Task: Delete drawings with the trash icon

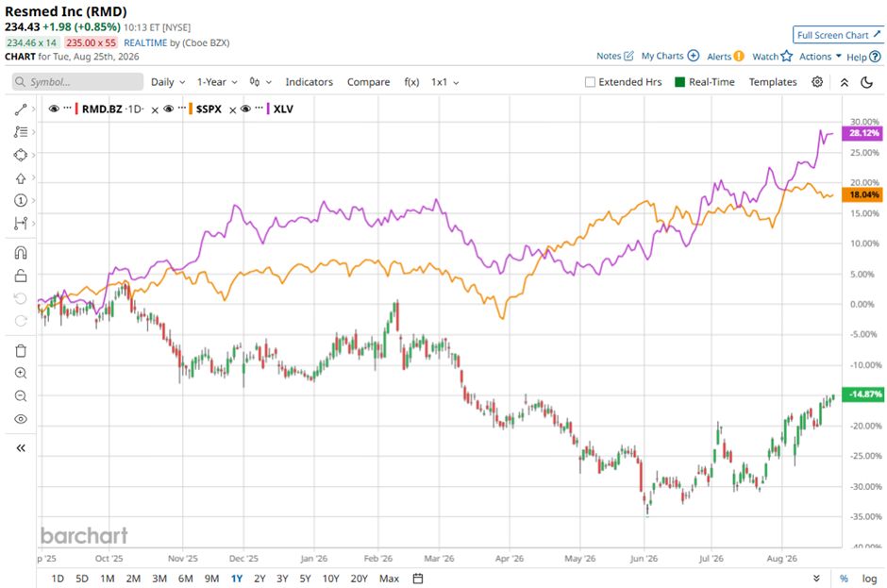Action: pos(21,351)
